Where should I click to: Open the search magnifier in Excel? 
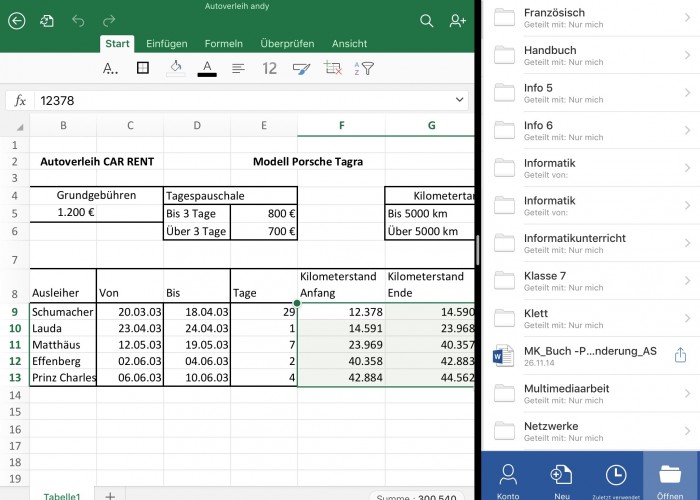427,21
